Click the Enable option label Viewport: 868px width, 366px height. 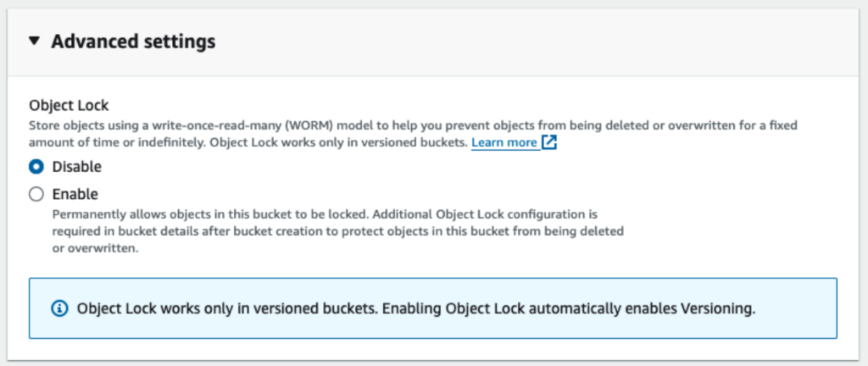[x=75, y=194]
